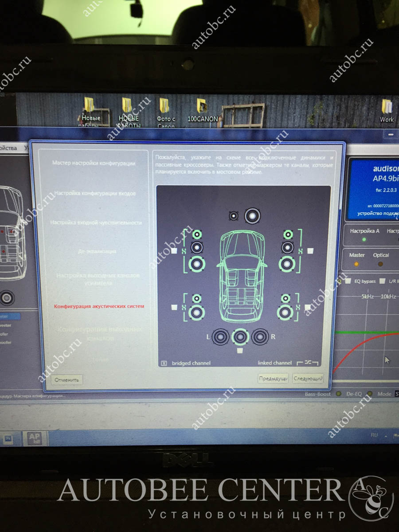
Task: Click the RU language indicator in tray
Action: pos(374,435)
